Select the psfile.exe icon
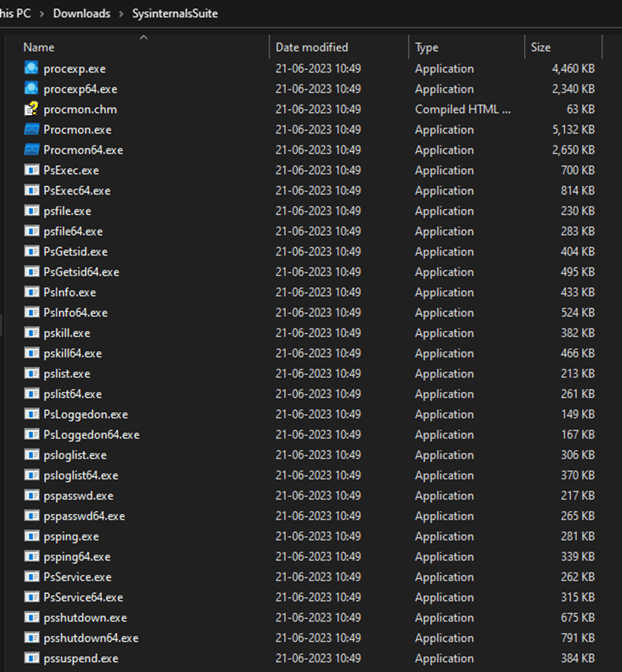 point(31,210)
